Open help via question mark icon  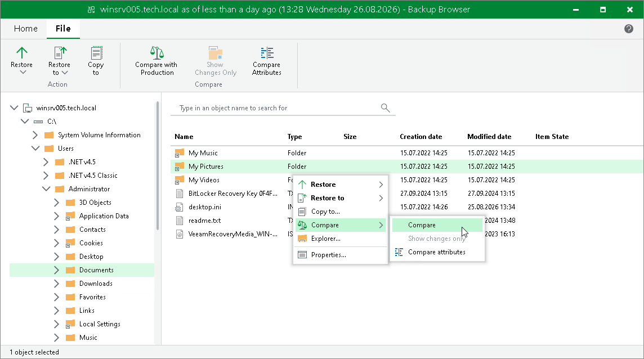click(x=628, y=29)
